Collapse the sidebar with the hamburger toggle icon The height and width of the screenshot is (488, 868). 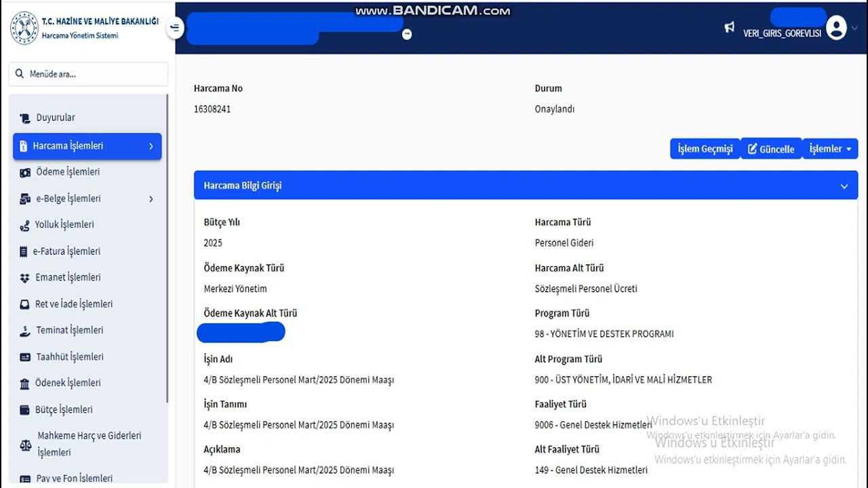pos(175,28)
